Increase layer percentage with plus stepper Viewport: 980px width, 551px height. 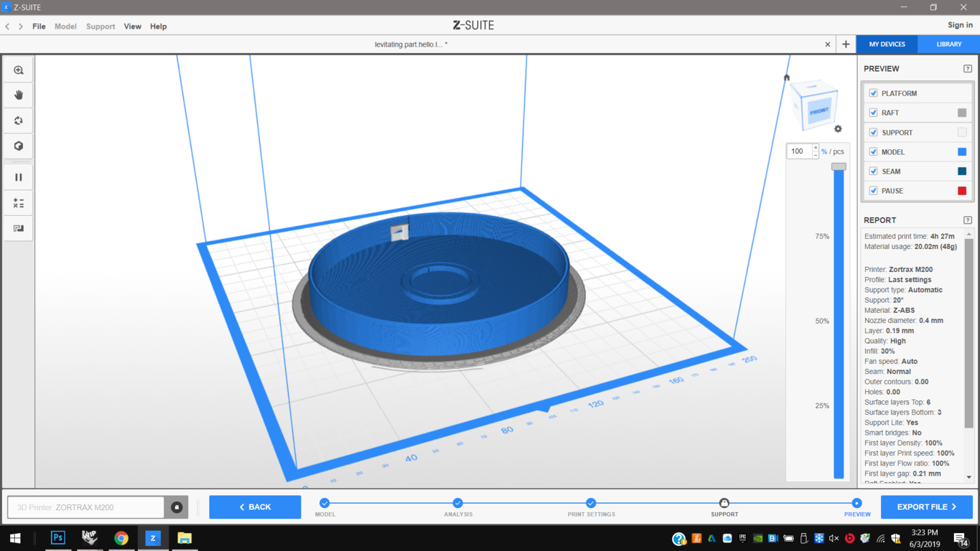(816, 148)
